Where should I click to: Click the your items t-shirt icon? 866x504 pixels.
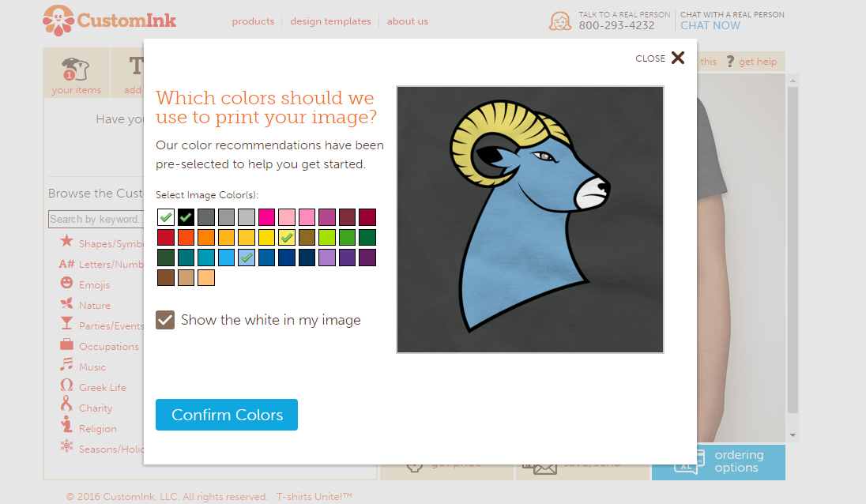(77, 70)
